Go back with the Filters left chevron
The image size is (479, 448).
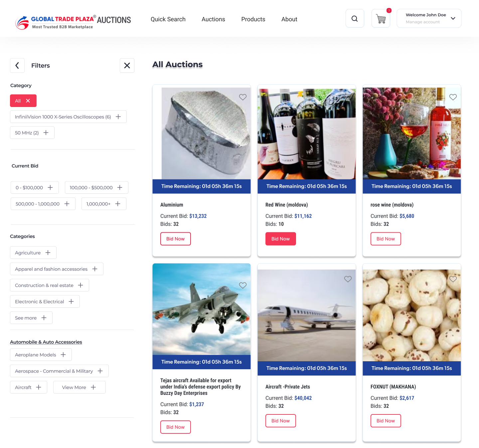pyautogui.click(x=17, y=65)
